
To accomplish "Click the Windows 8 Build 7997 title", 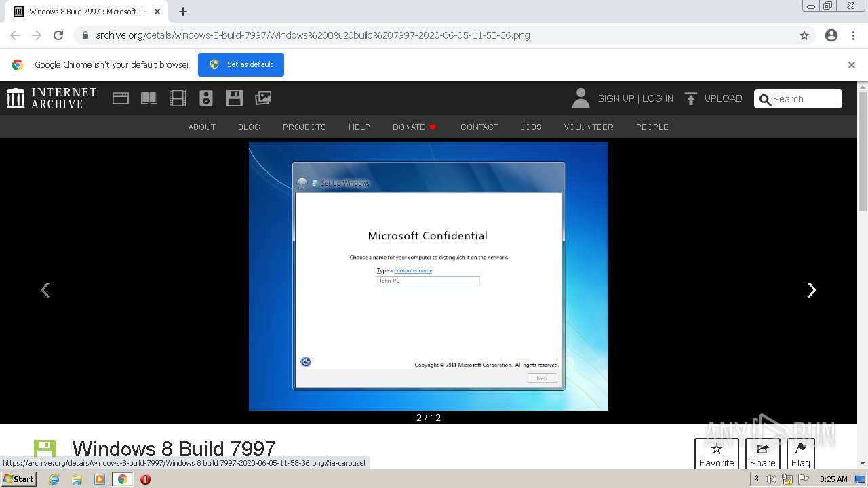I will pyautogui.click(x=174, y=449).
